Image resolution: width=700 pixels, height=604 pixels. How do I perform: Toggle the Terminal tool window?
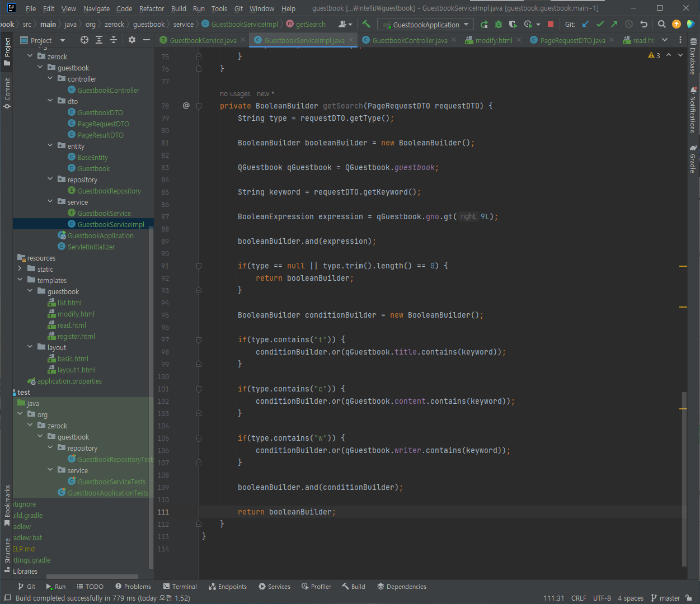click(180, 587)
